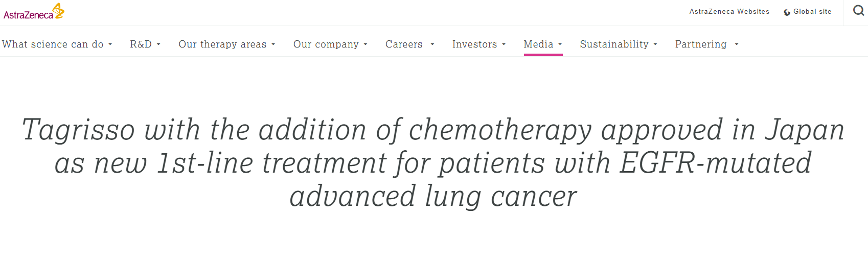
Task: Open the search magnifier icon
Action: coord(859,10)
